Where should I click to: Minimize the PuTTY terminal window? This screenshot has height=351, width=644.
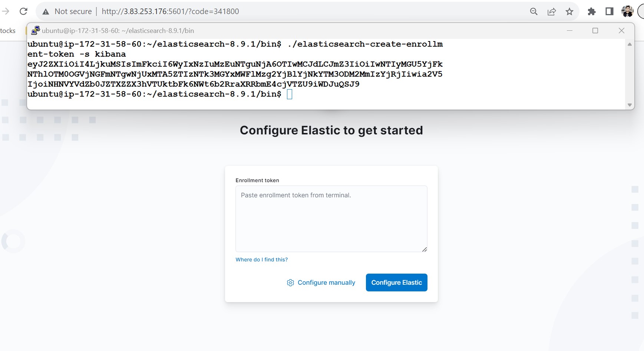pos(570,31)
